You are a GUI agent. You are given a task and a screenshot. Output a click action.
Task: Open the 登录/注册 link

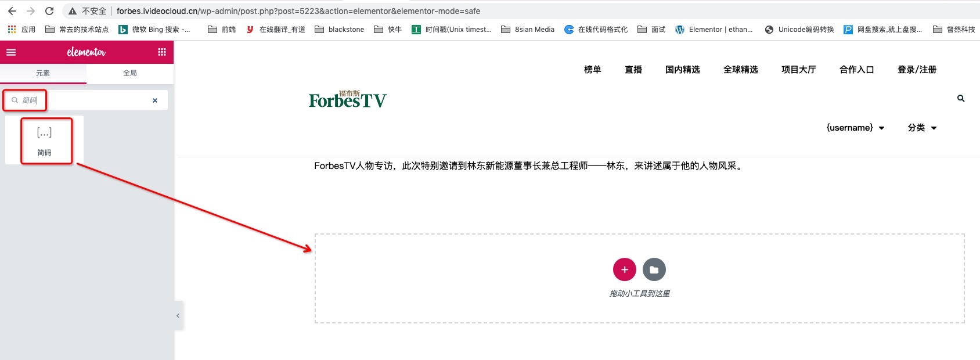[x=917, y=70]
